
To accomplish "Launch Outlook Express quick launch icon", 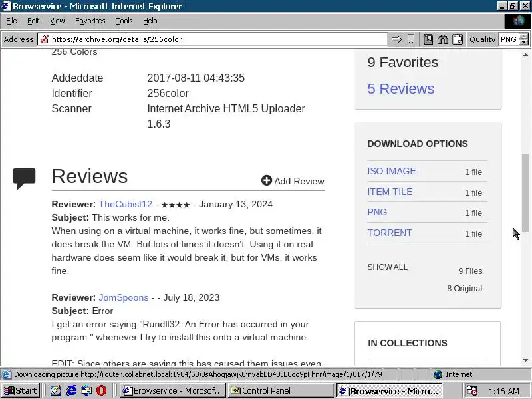I will [86, 390].
